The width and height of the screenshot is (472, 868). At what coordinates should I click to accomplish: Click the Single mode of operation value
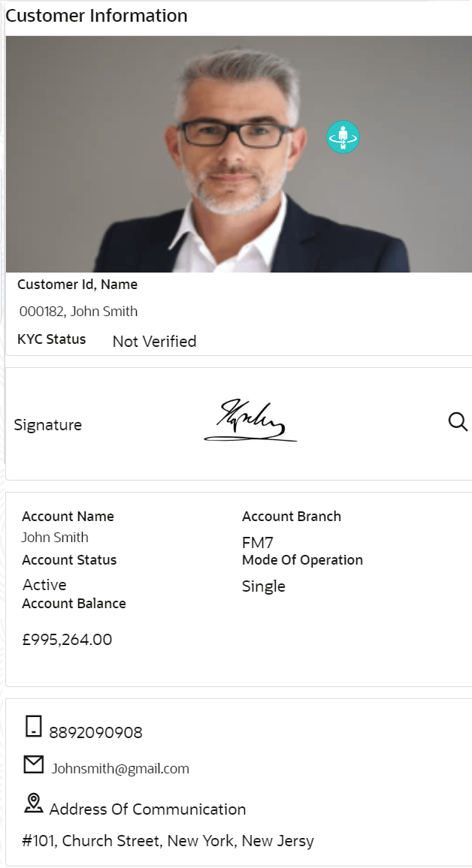coord(263,586)
